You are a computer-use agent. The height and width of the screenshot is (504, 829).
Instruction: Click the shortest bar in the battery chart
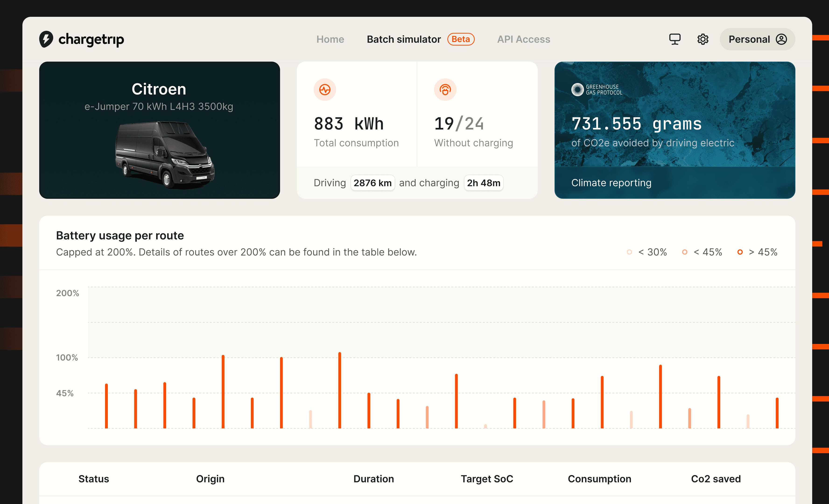click(485, 426)
